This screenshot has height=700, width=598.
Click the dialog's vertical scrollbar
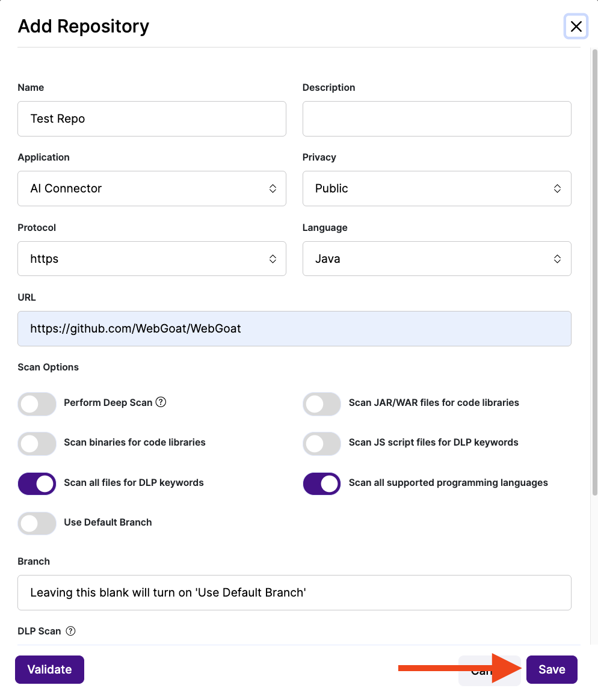[594, 272]
